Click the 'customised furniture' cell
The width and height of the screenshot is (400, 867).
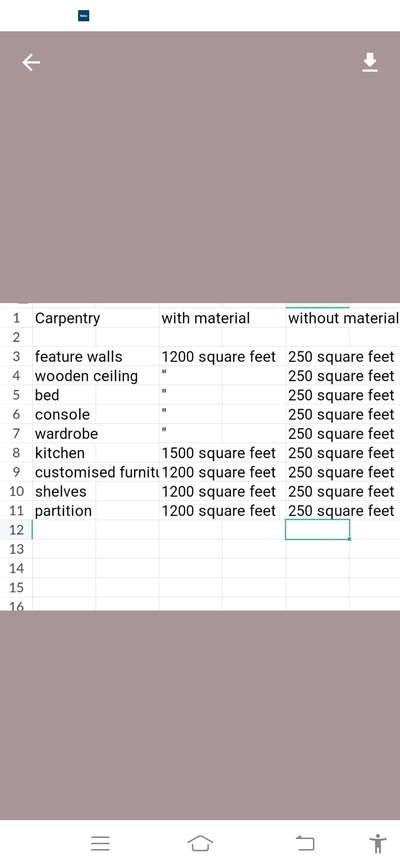(96, 472)
